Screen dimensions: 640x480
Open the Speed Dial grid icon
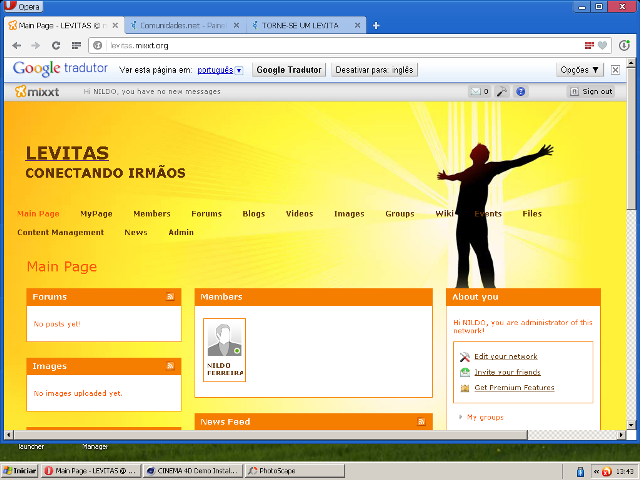76,45
